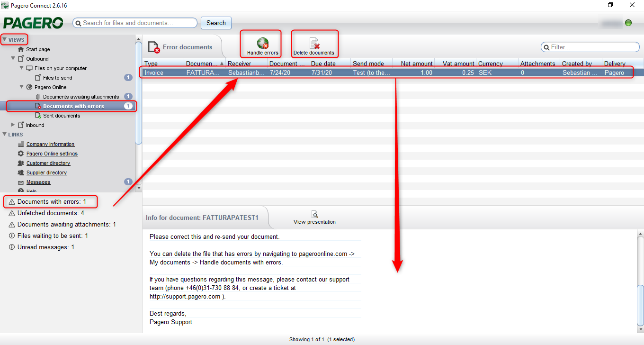Click the warning icon beside Unfetched documents
This screenshot has height=345, width=644.
pos(12,213)
